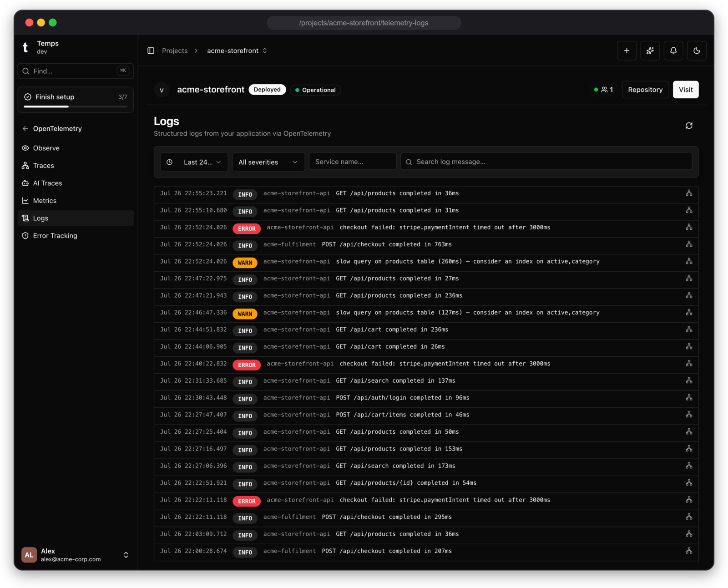Expand the Last 24 hours time dropdown

click(x=194, y=162)
